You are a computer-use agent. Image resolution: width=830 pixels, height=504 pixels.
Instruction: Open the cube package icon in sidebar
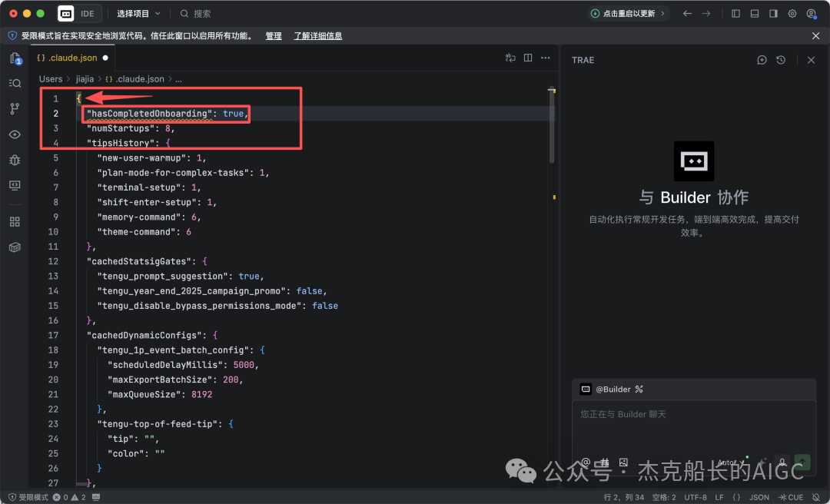coord(15,247)
